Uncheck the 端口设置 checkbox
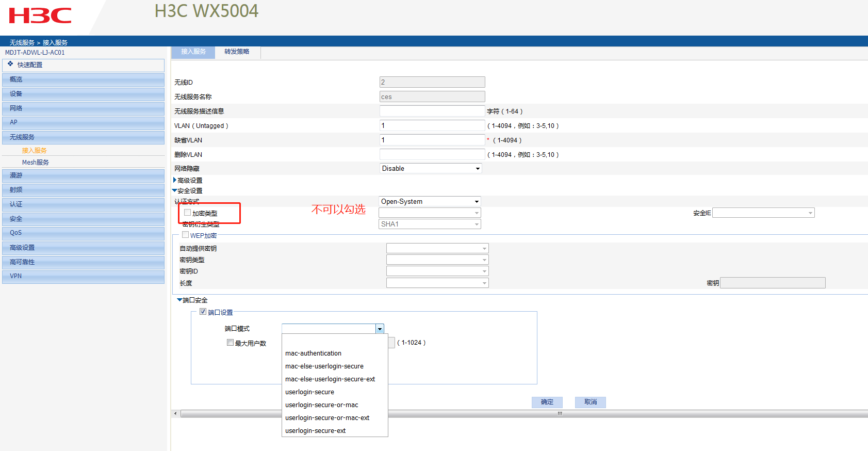868x451 pixels. [x=203, y=312]
